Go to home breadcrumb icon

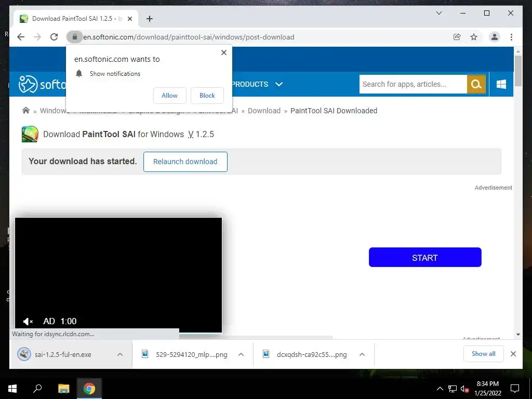[26, 111]
